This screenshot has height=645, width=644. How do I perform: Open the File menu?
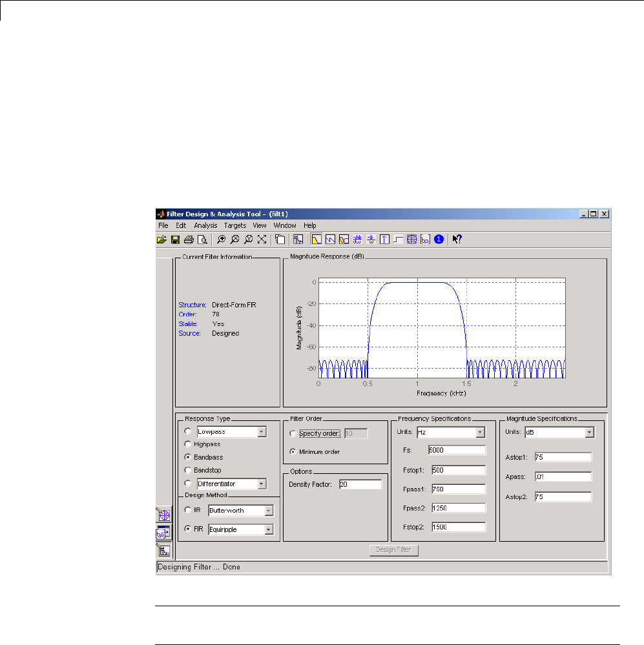tap(163, 225)
